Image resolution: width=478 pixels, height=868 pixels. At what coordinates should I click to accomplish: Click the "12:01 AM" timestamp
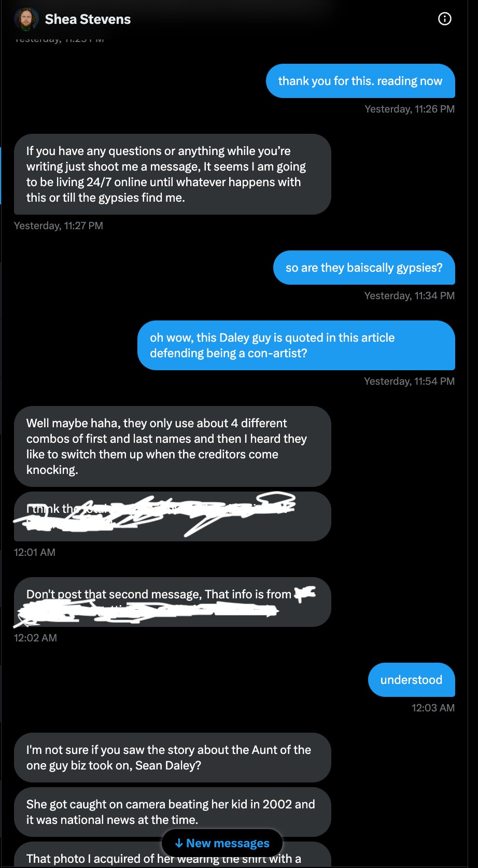click(35, 552)
